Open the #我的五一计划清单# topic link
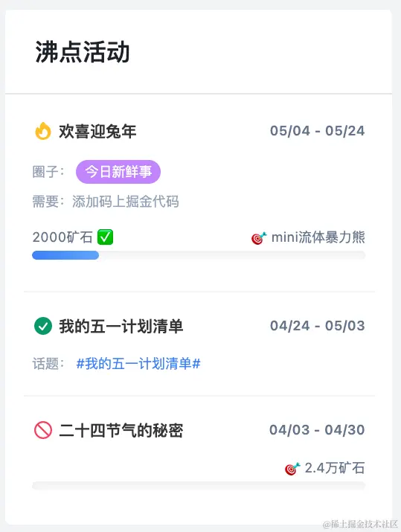 tap(138, 364)
